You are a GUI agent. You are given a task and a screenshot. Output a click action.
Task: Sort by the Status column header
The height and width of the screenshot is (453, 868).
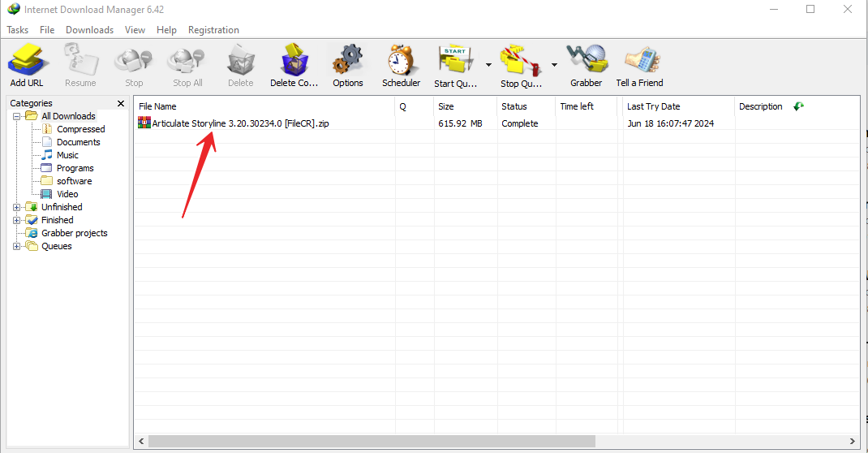[x=526, y=106]
